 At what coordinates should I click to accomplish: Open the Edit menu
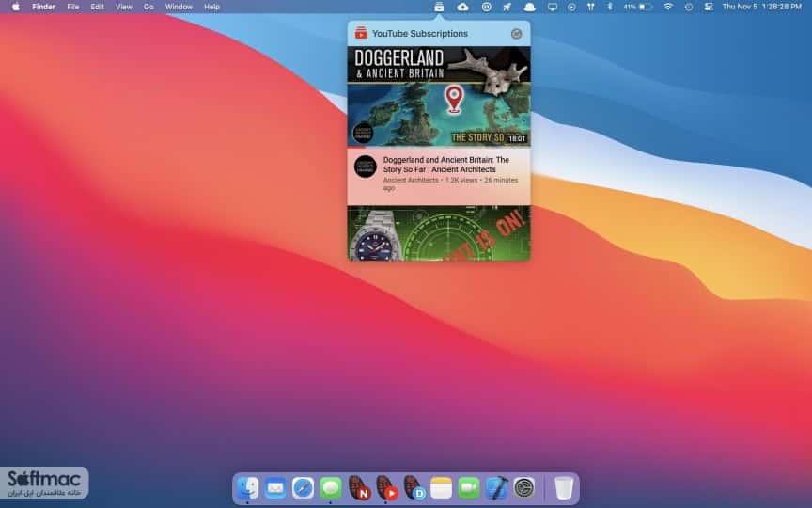click(x=97, y=7)
